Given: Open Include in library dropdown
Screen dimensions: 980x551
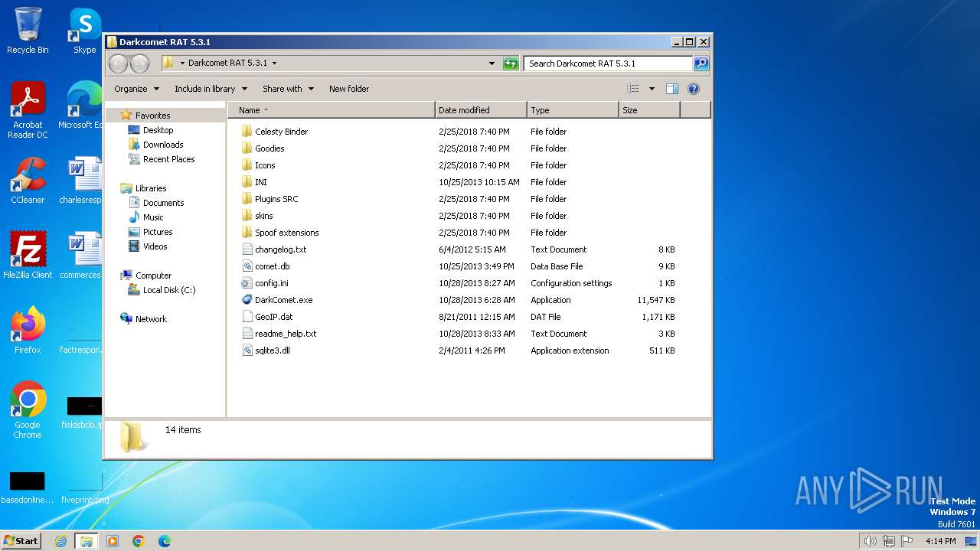Looking at the screenshot, I should (211, 89).
